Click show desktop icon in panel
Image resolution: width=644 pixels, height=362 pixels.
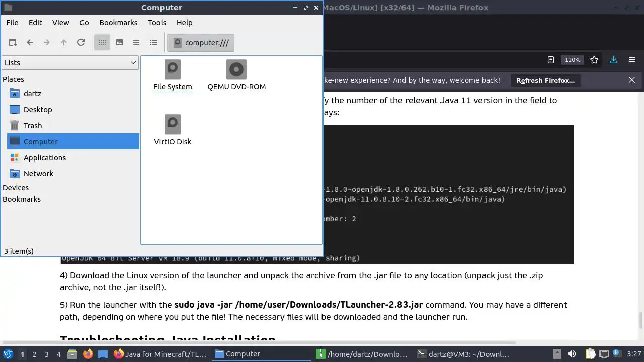(103, 354)
